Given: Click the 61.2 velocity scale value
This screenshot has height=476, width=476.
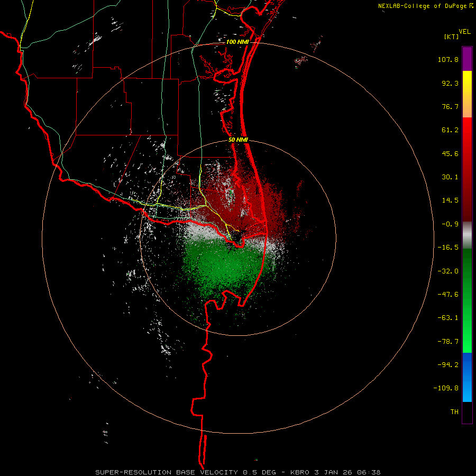Looking at the screenshot, I should tap(450, 130).
